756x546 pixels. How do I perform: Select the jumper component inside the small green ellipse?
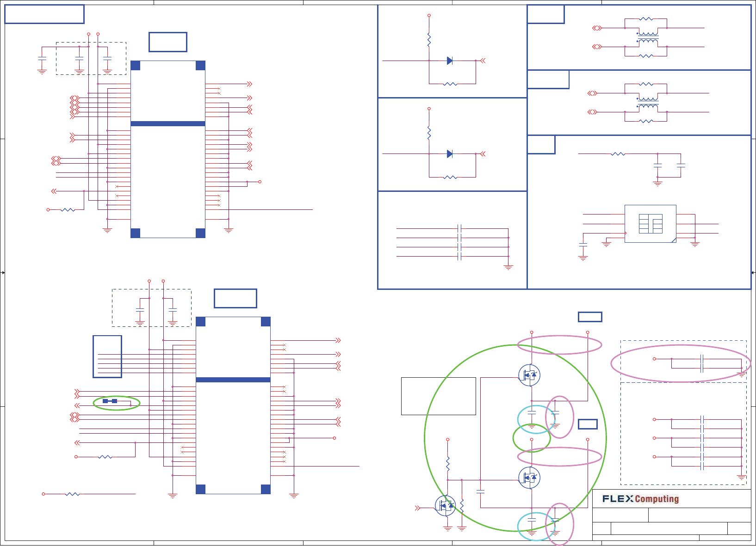110,401
